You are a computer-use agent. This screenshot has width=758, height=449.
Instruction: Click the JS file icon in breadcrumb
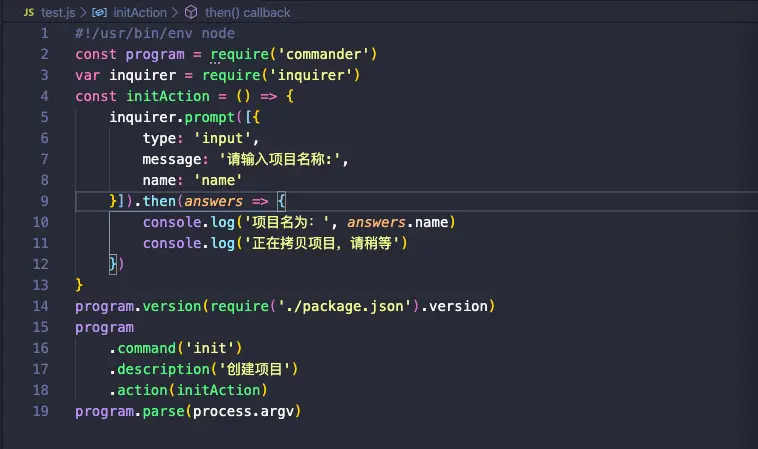[29, 12]
